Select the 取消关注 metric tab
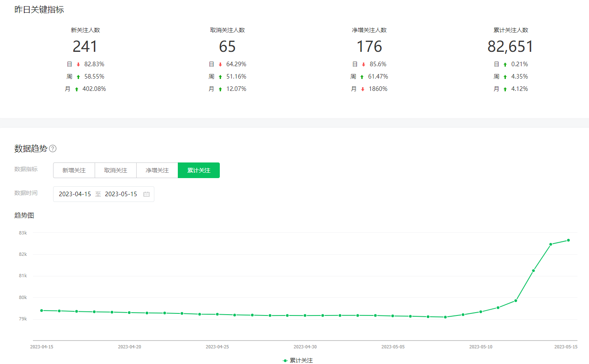589x364 pixels. 116,170
